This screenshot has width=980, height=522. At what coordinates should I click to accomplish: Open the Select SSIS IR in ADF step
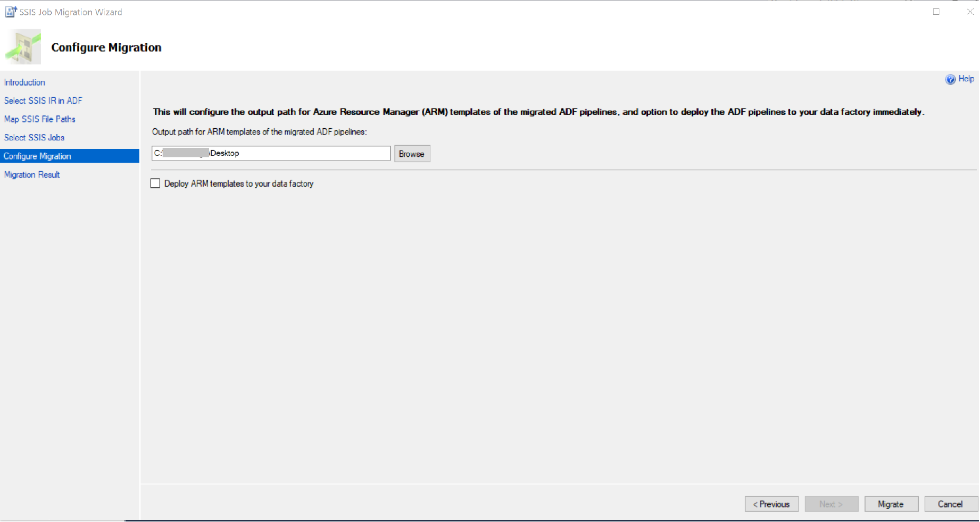tap(43, 101)
